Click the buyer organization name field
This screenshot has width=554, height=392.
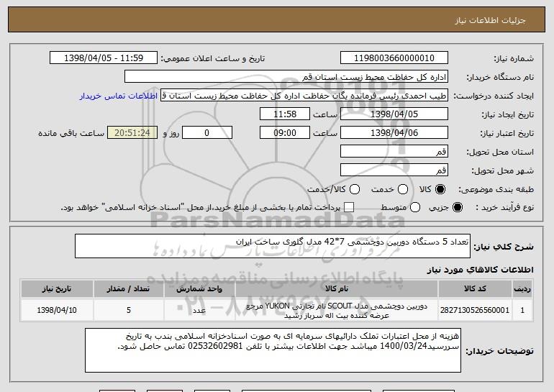(x=286, y=77)
